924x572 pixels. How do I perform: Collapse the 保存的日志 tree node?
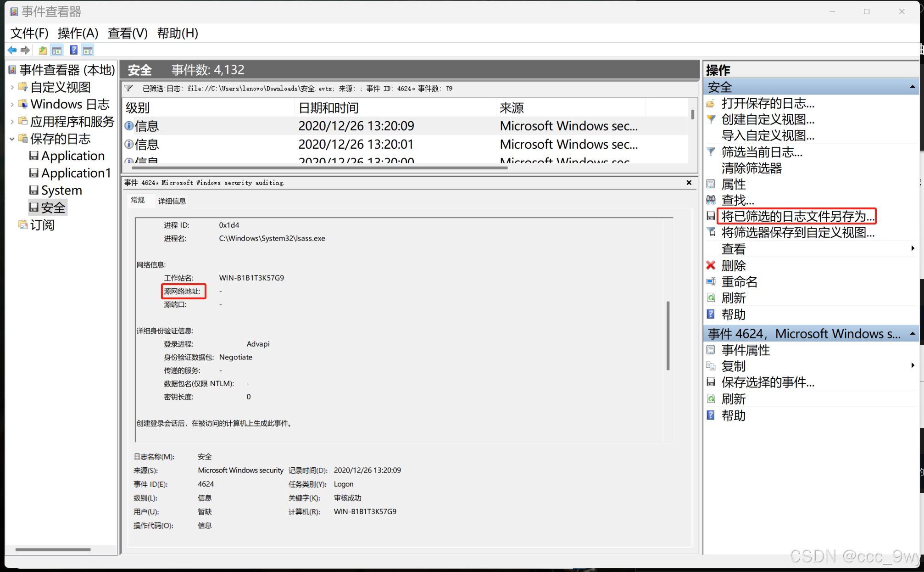[x=12, y=139]
